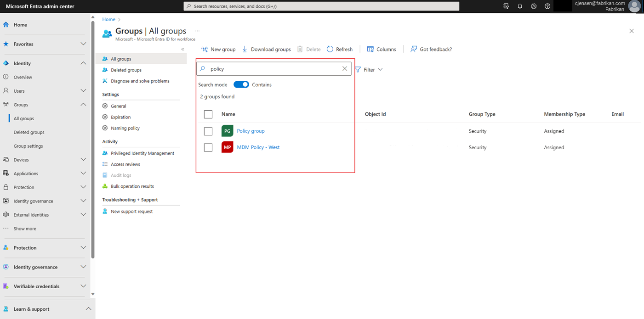
Task: Click the Protection lock icon under Identity
Action: 6,187
